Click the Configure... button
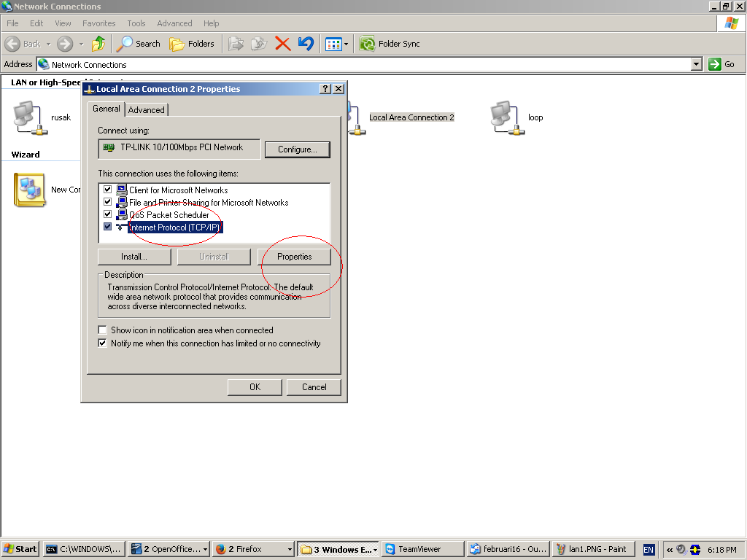The image size is (747, 560). (x=298, y=149)
